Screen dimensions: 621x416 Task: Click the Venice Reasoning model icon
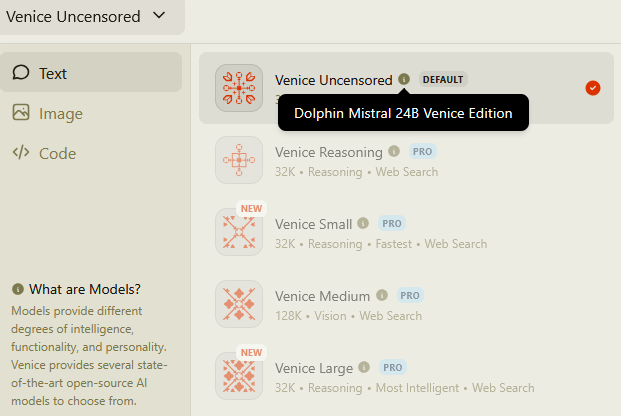pos(239,160)
